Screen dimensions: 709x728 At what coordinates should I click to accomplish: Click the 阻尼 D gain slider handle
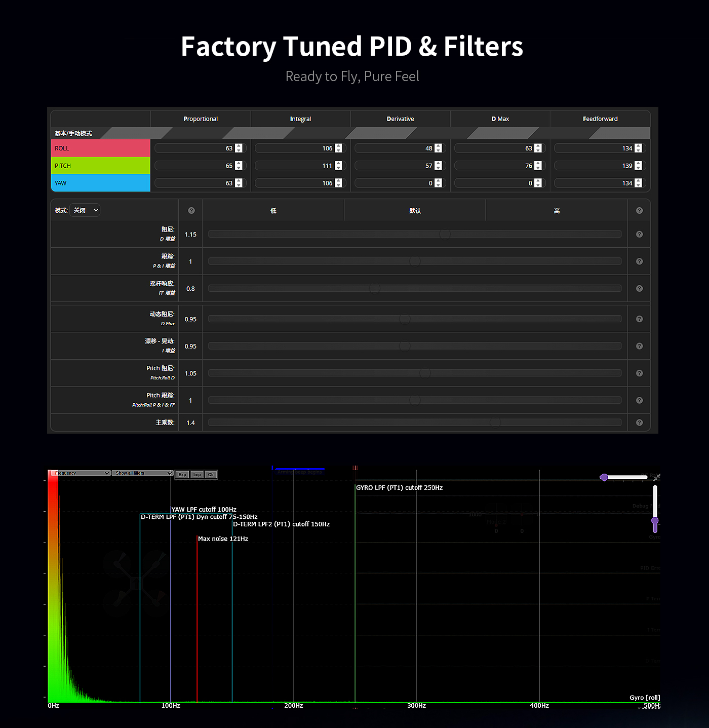pyautogui.click(x=445, y=234)
